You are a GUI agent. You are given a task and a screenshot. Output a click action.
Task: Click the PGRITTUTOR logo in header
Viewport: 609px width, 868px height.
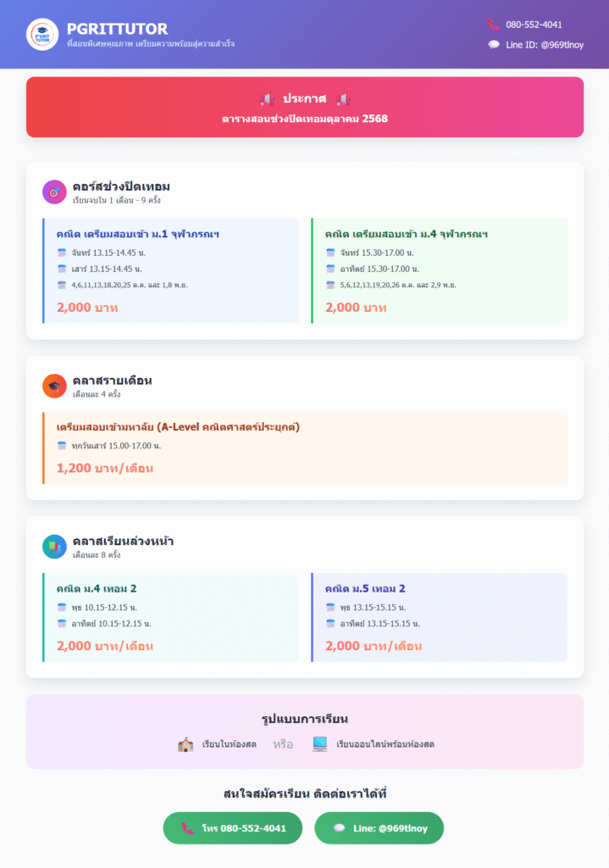(x=42, y=35)
